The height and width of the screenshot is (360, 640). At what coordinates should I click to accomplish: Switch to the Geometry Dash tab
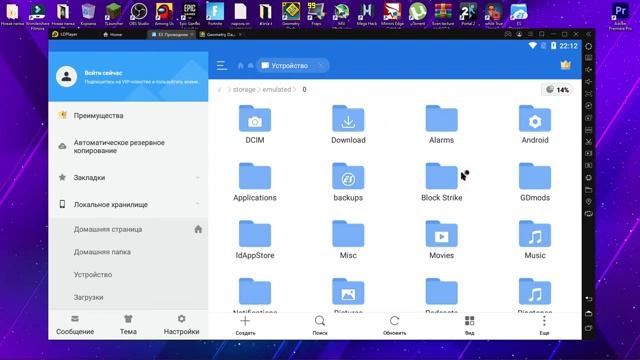coord(220,35)
